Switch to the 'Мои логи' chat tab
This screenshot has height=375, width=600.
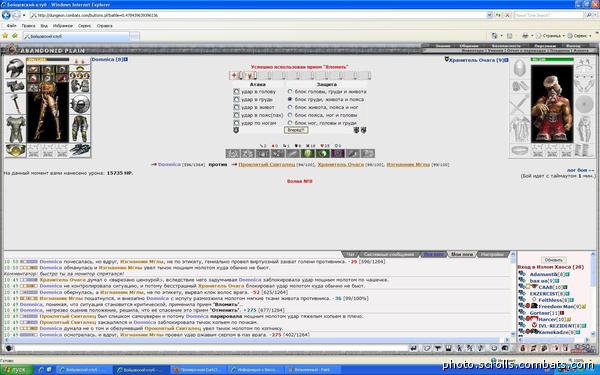tap(462, 254)
